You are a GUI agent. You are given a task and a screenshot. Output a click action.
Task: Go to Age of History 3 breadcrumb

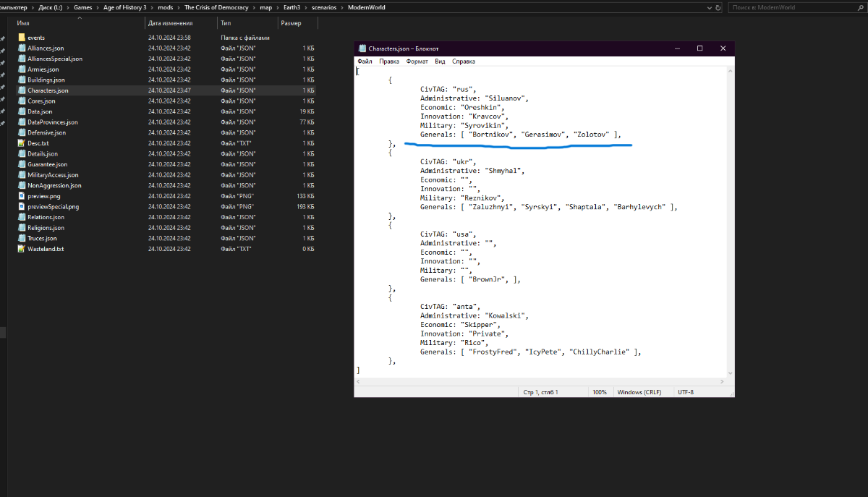click(x=124, y=7)
